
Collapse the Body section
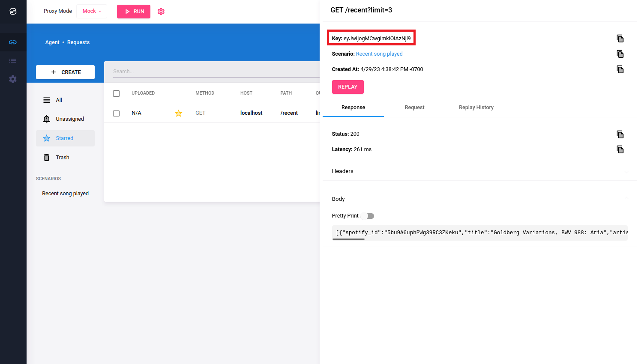click(626, 199)
